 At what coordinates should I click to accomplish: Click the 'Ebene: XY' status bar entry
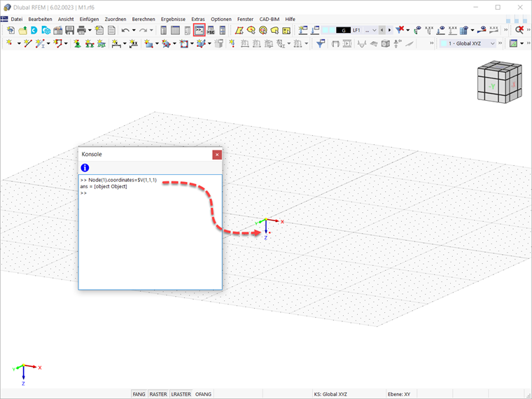tap(399, 394)
